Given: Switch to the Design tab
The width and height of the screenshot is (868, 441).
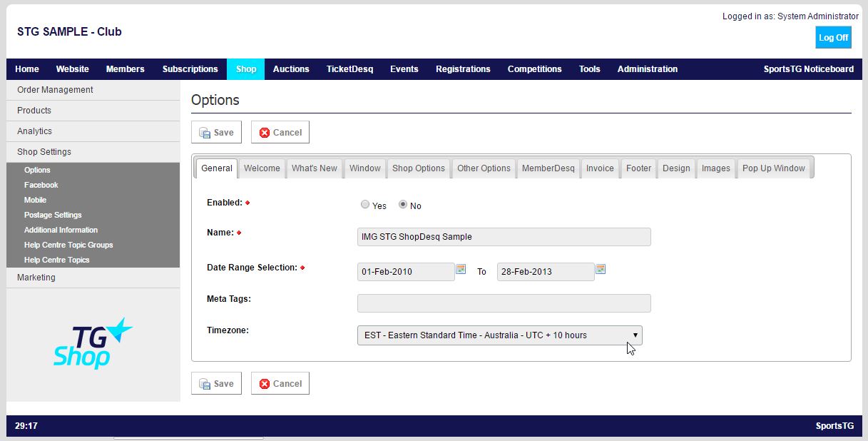Looking at the screenshot, I should (676, 168).
